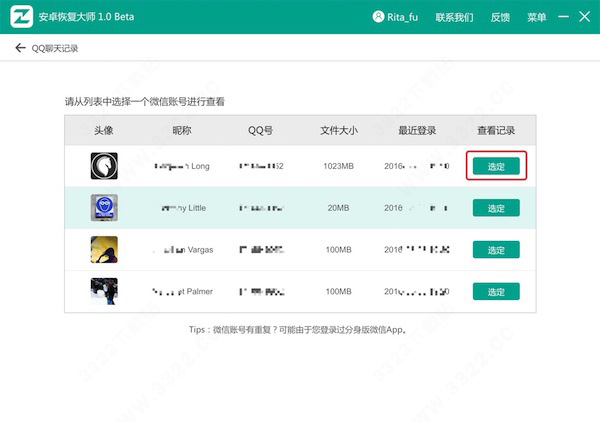Image resolution: width=600 pixels, height=422 pixels.
Task: Select the yellow avatar of the Vargas account
Action: [x=104, y=249]
